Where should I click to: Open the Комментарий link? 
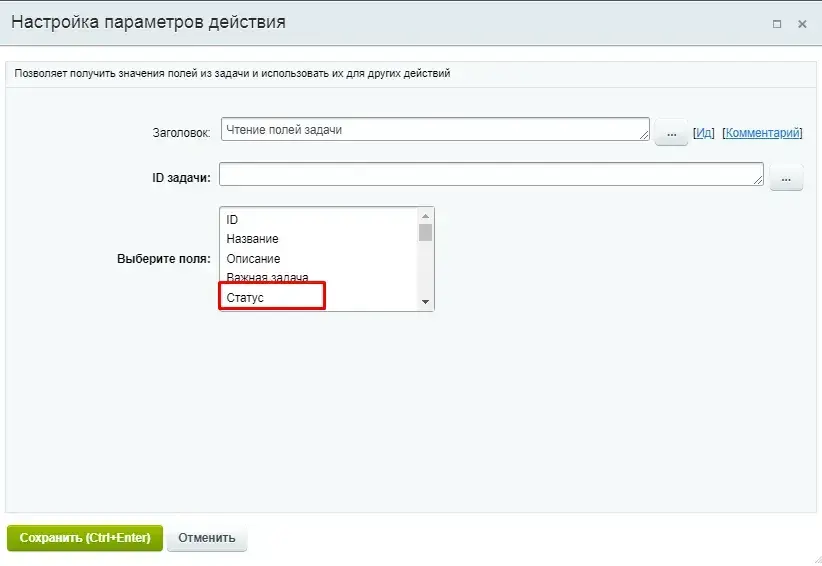[763, 133]
